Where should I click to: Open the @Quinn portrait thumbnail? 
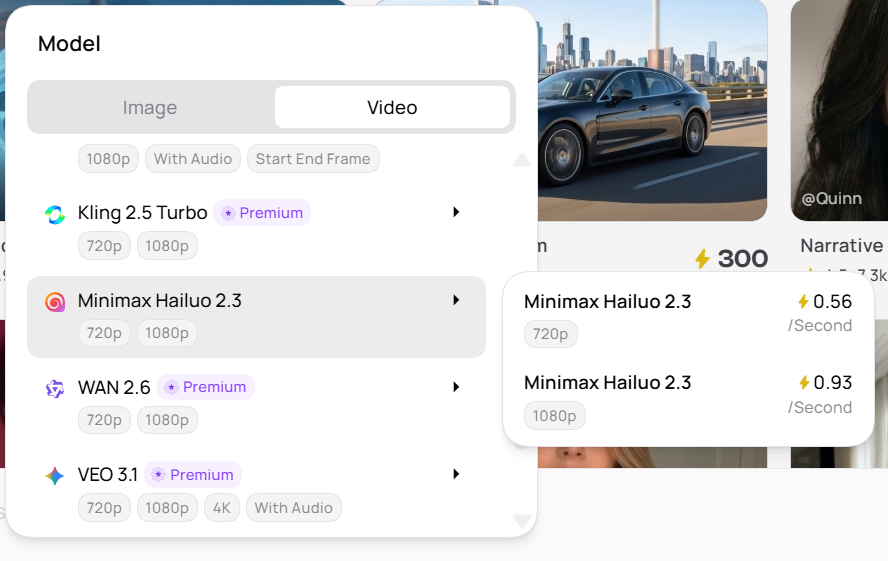pyautogui.click(x=839, y=110)
